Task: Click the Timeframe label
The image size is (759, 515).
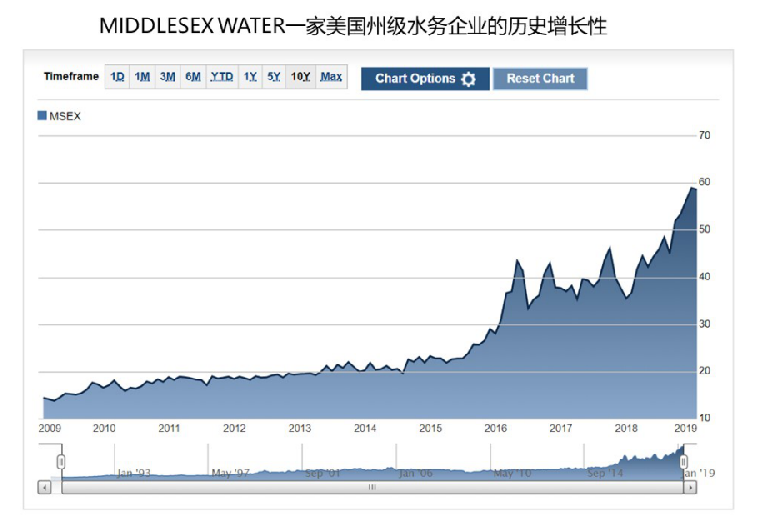Action: 71,76
